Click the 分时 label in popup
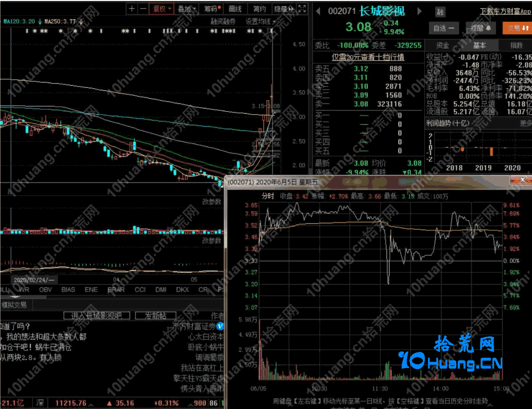532x409 pixels. [268, 196]
